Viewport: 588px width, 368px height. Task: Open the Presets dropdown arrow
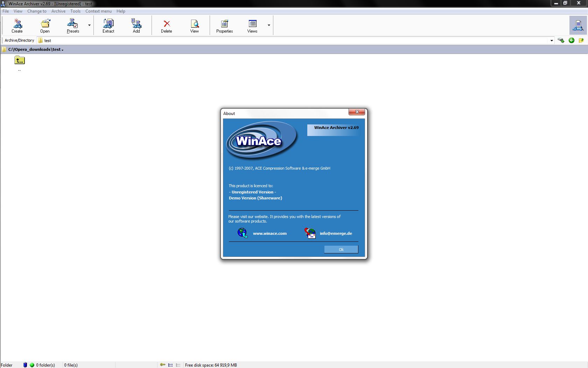pos(89,25)
